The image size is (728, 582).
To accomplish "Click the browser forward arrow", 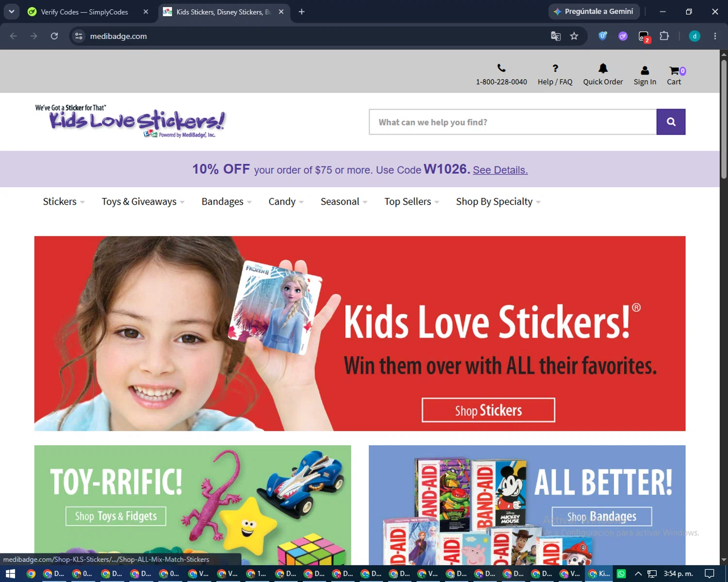I will 33,36.
